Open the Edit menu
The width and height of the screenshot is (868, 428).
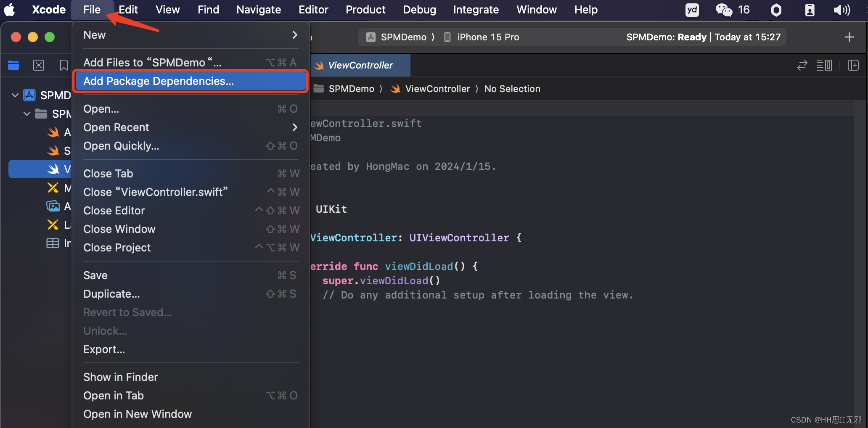[128, 9]
